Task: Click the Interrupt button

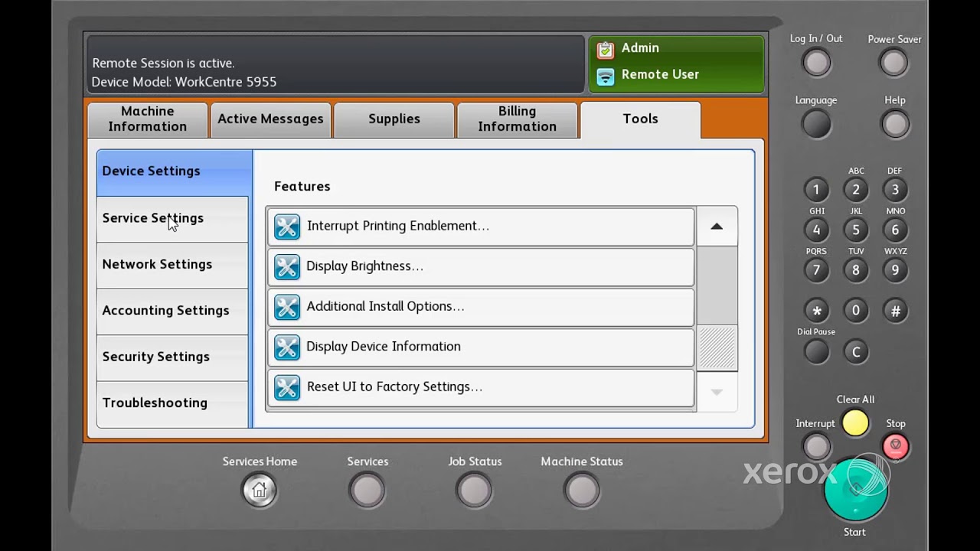Action: tap(816, 446)
